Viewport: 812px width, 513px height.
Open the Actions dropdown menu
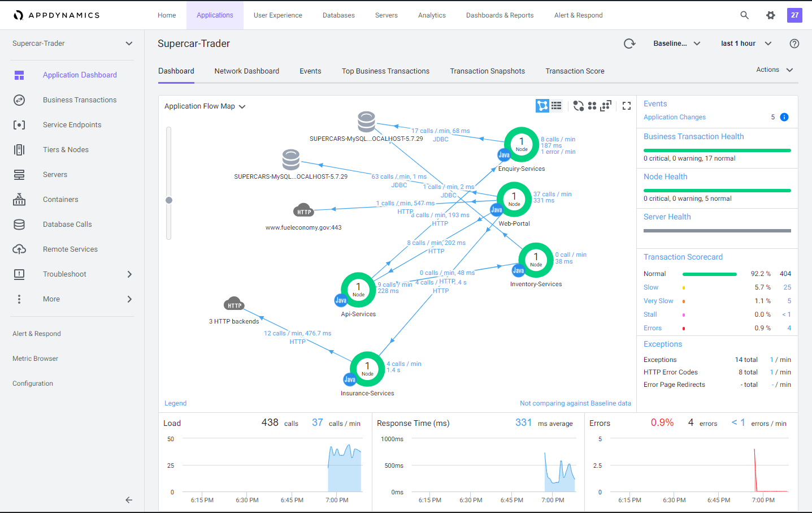tap(775, 70)
